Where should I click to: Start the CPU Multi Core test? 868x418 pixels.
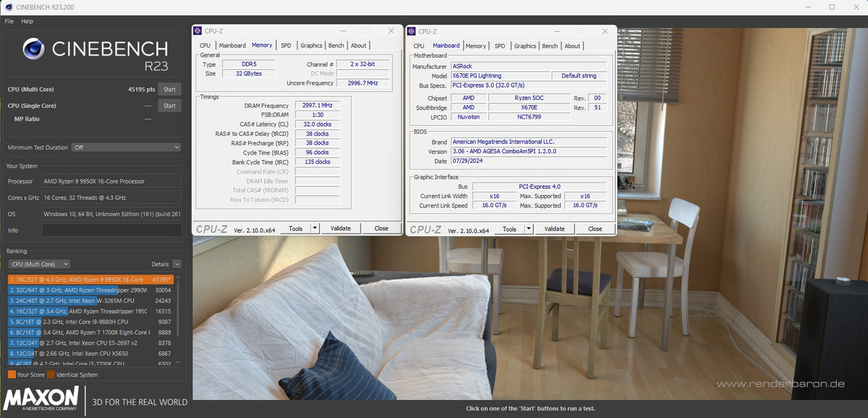coord(170,90)
